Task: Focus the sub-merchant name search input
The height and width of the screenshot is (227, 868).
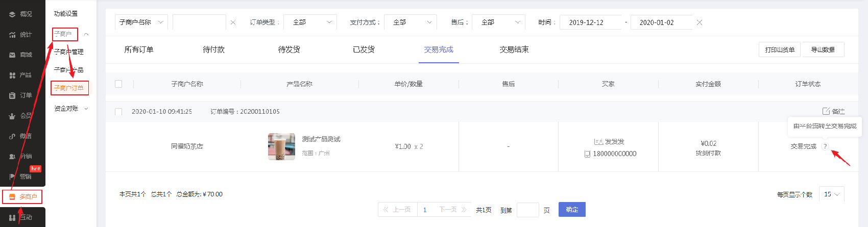Action: (199, 22)
